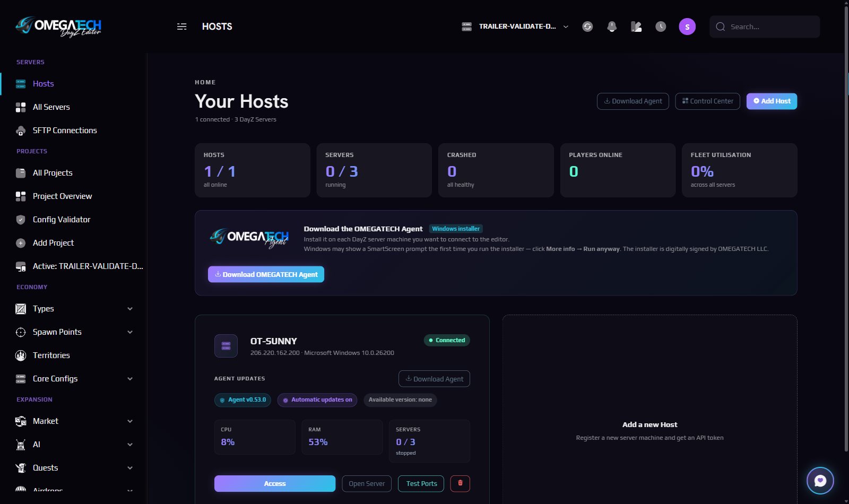The width and height of the screenshot is (849, 504).
Task: Click the Territories icon
Action: pyautogui.click(x=21, y=355)
